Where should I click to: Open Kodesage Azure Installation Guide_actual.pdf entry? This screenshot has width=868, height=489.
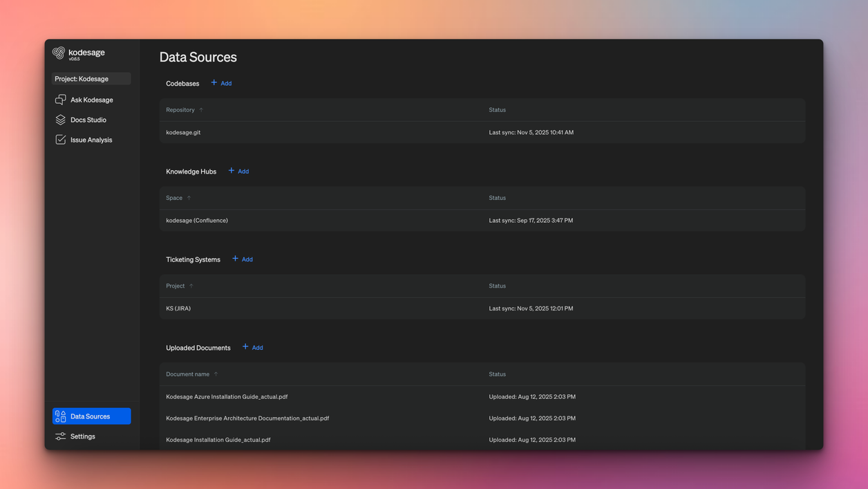[226, 396]
